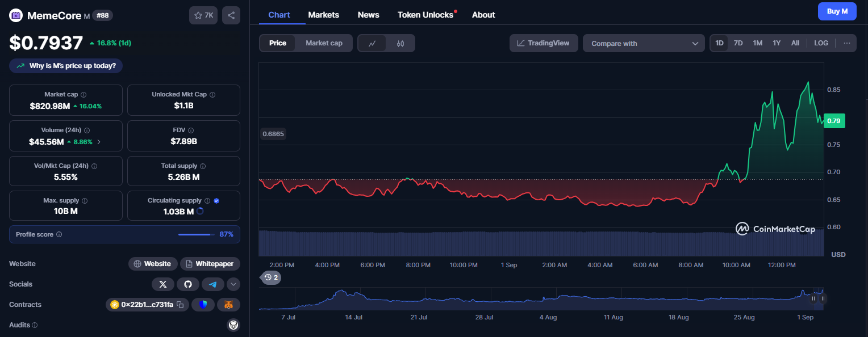Open the Compare with dropdown

coord(644,43)
